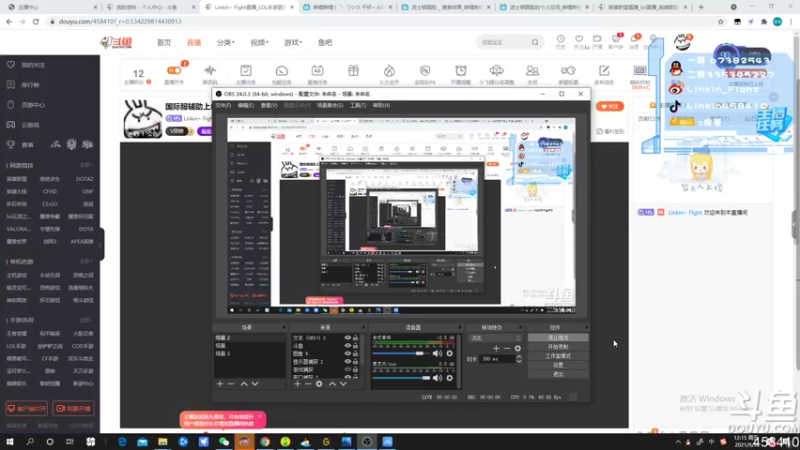Image resolution: width=800 pixels, height=450 pixels.
Task: Mute the 麦克风/Aux speaker icon
Action: (x=437, y=378)
